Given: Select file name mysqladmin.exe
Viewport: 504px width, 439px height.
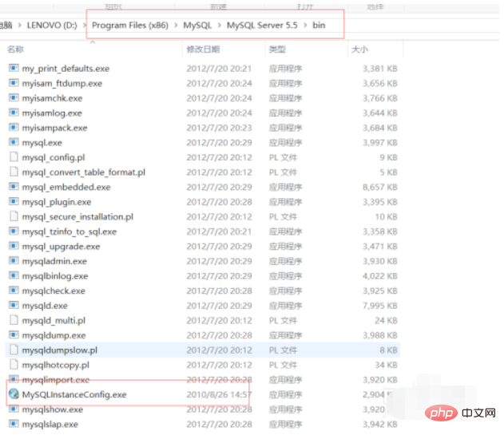Looking at the screenshot, I should (54, 261).
